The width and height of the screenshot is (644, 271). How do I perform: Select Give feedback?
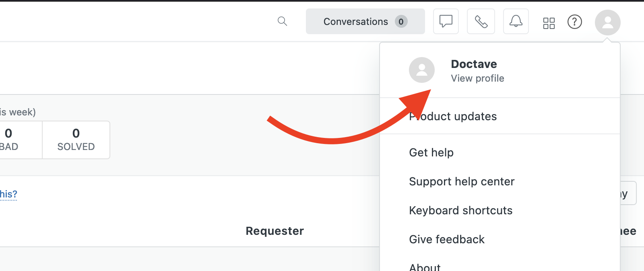(x=446, y=239)
